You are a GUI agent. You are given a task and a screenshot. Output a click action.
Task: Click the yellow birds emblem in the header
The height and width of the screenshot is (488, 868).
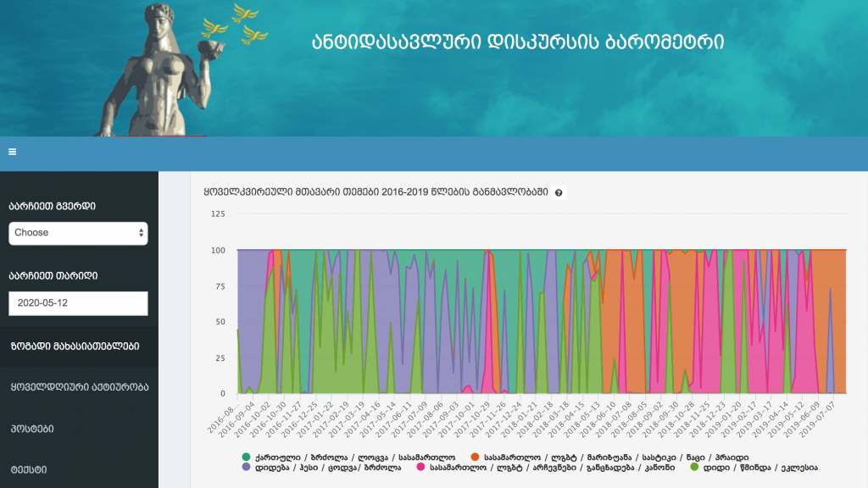[236, 24]
